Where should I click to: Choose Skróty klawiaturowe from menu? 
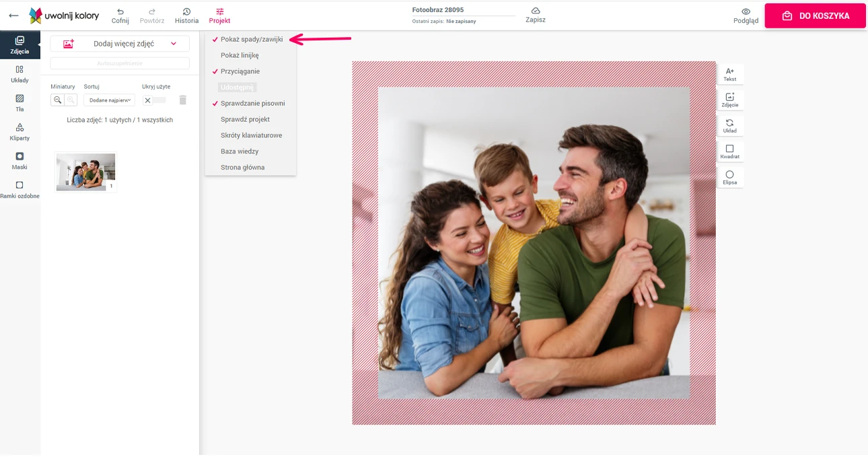point(251,135)
